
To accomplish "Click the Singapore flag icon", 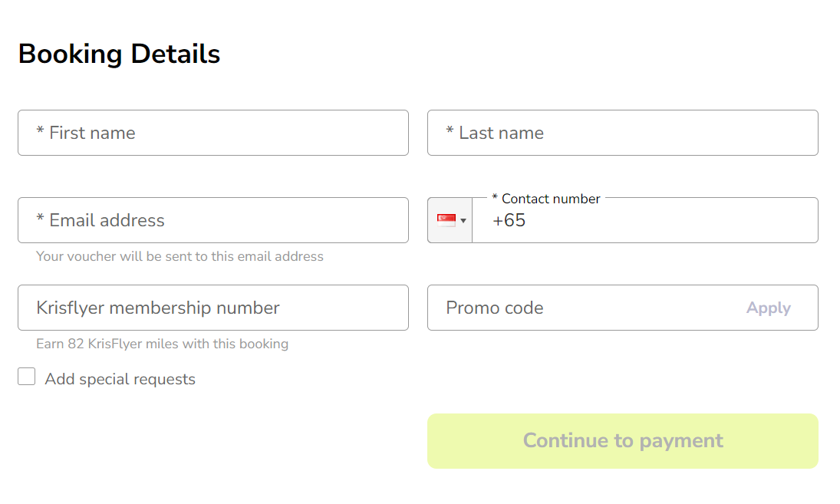I will (x=446, y=220).
